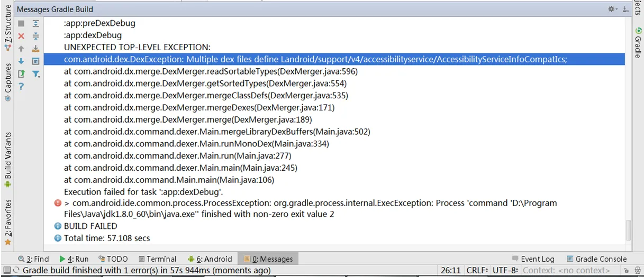Click the info icon beside BUILD FAILED

[x=58, y=226]
